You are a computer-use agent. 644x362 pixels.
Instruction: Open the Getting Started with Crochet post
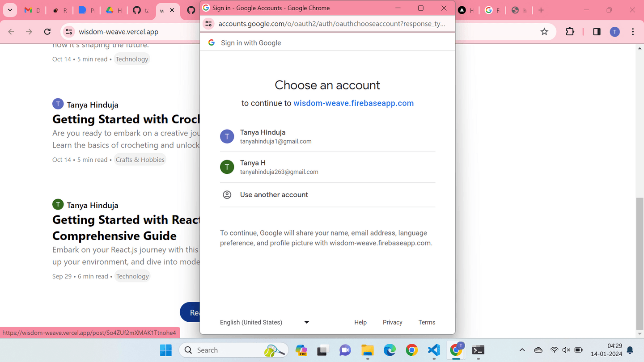tap(126, 119)
